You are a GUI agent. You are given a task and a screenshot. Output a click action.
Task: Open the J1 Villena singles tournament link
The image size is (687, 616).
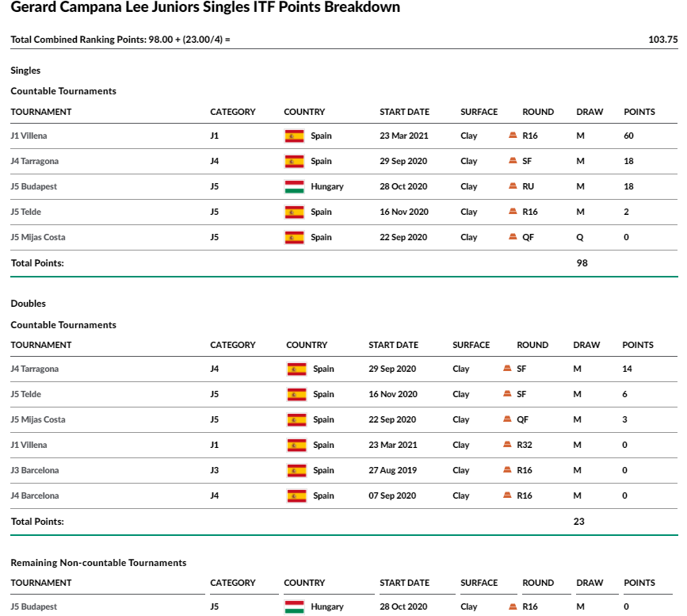coord(29,136)
